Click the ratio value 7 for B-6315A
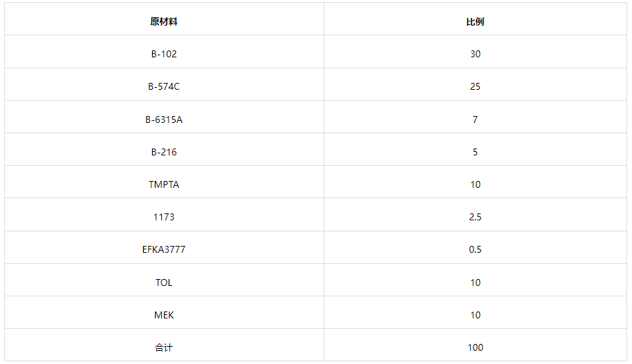This screenshot has width=632, height=364. click(475, 119)
